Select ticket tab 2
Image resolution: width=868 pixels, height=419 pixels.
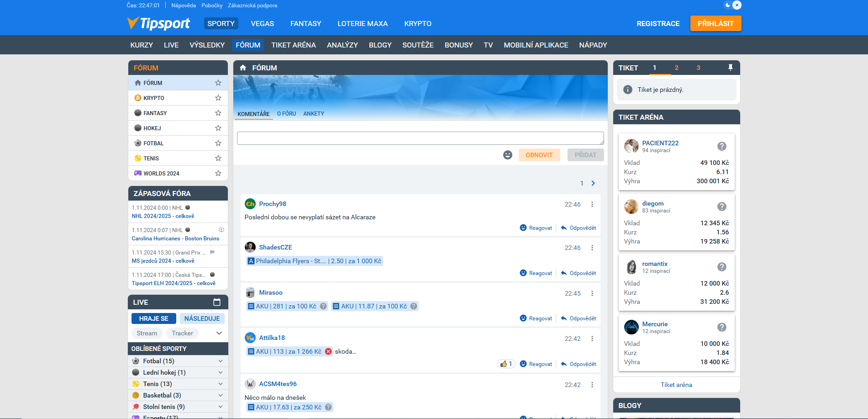[x=677, y=68]
